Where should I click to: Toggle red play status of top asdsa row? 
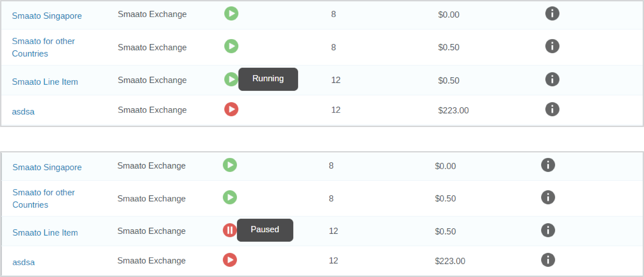coord(231,109)
